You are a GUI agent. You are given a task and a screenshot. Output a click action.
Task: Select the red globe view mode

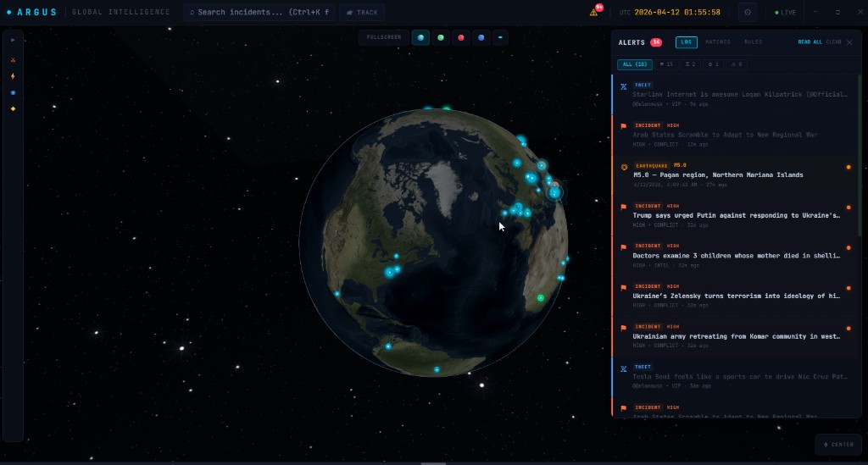461,37
